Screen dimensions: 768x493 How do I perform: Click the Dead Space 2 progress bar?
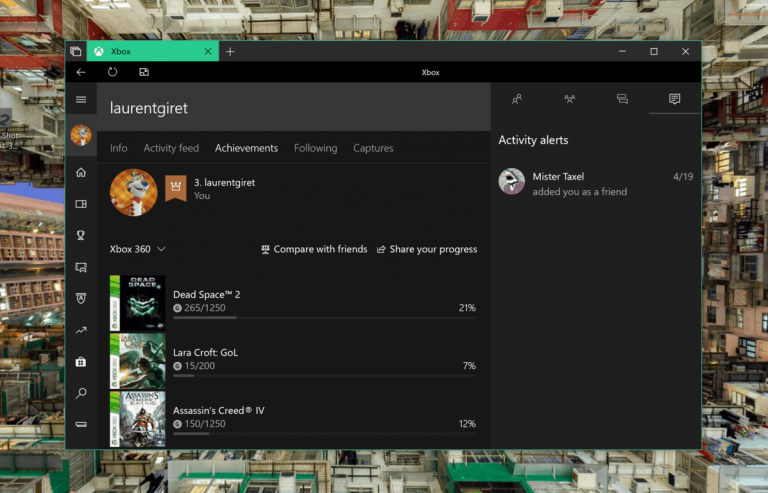coord(325,318)
